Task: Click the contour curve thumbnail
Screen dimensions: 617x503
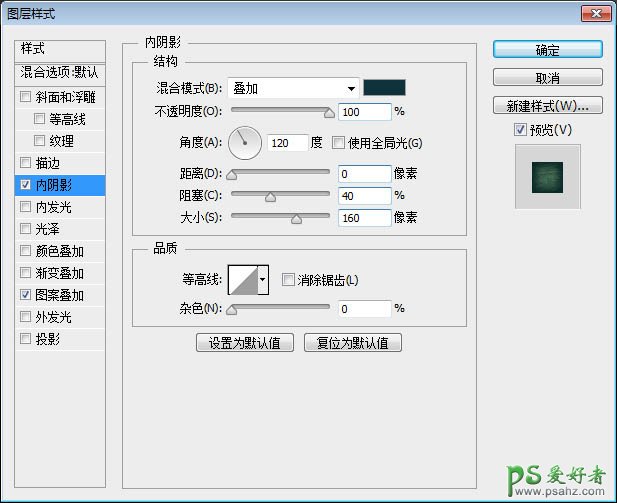Action: (x=243, y=281)
